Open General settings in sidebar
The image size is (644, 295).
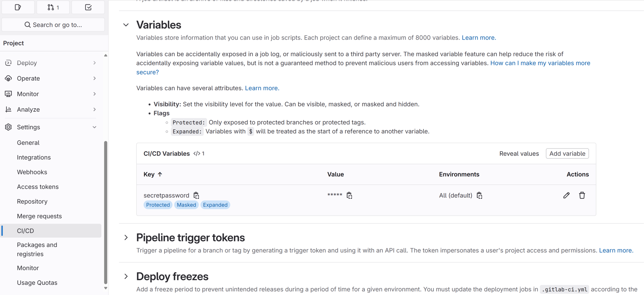(28, 142)
